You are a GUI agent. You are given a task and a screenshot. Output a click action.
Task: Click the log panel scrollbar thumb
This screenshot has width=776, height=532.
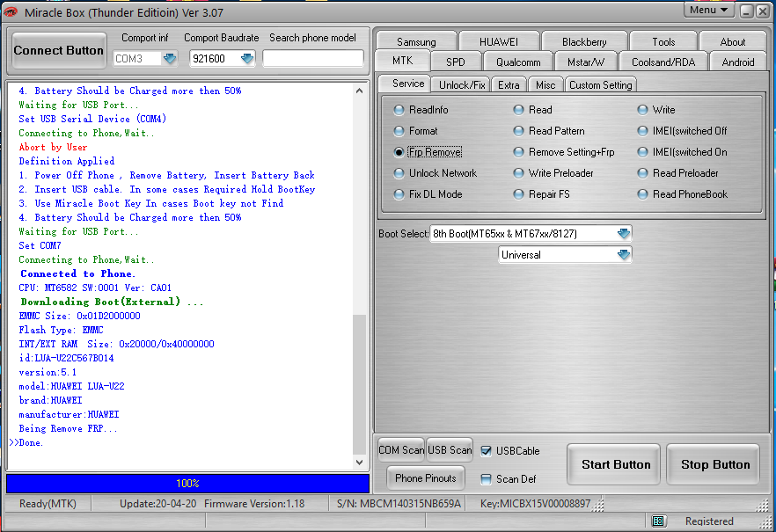359,383
